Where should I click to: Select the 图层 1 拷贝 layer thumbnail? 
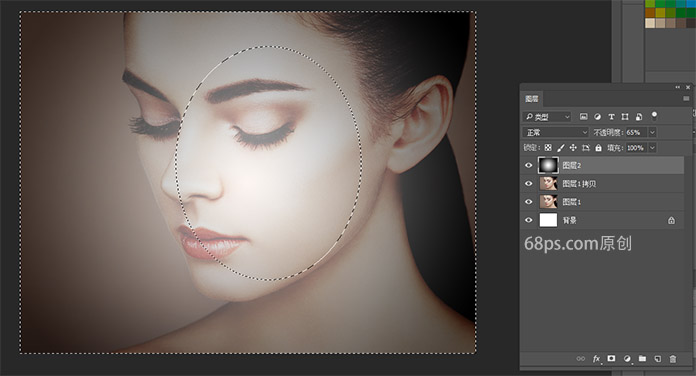[548, 183]
